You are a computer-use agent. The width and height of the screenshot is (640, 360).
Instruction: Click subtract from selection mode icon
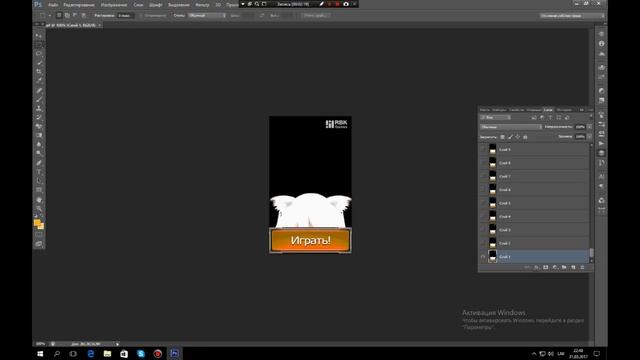pyautogui.click(x=75, y=16)
